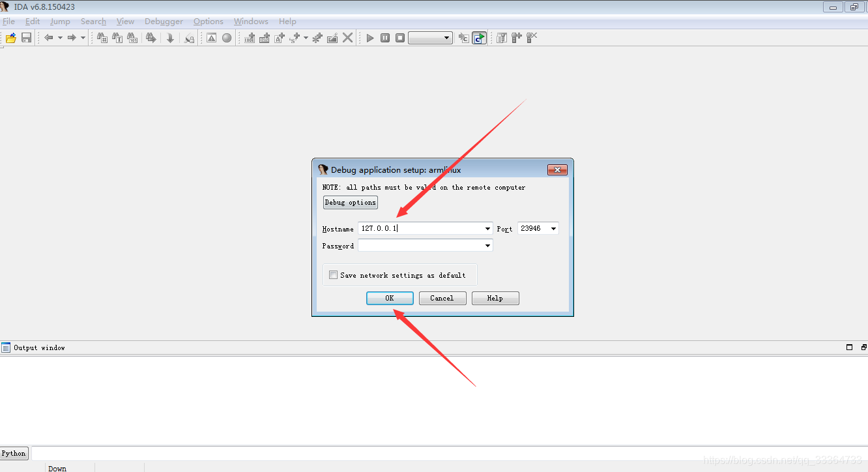Screen dimensions: 868x472
Task: Click the asterisk plus toolbar icon
Action: click(317, 38)
